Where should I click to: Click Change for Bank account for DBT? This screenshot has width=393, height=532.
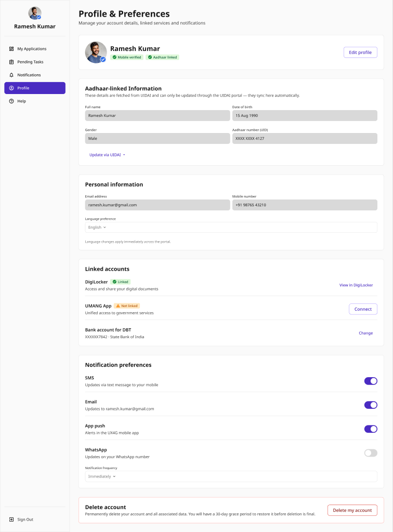coord(365,333)
